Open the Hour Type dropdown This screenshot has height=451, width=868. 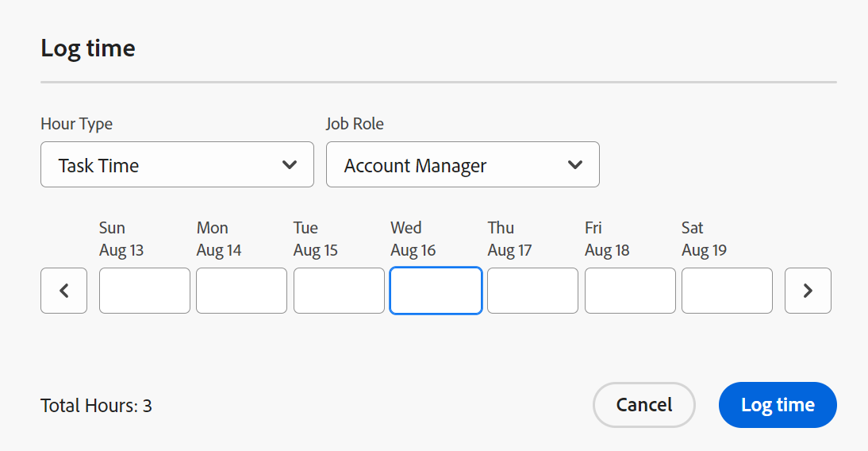click(177, 165)
